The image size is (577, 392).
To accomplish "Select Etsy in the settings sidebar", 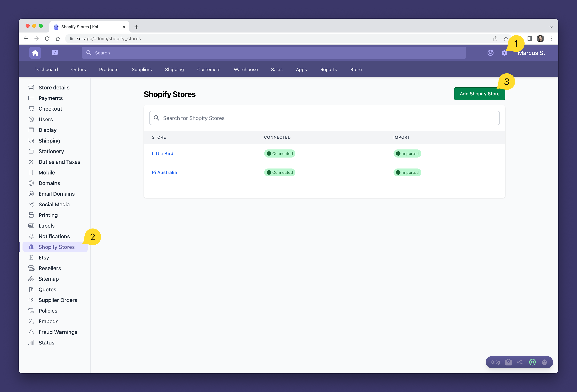I will (x=44, y=257).
